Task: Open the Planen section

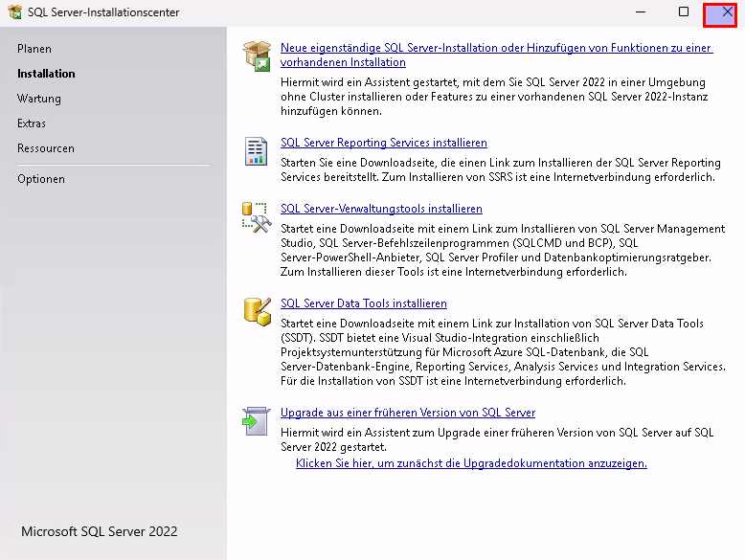Action: pos(34,49)
